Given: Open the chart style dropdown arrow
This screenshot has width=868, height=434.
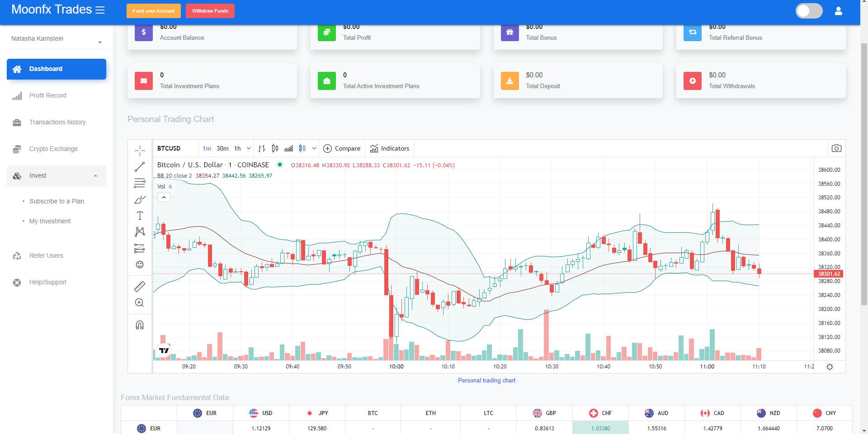Looking at the screenshot, I should [x=314, y=148].
